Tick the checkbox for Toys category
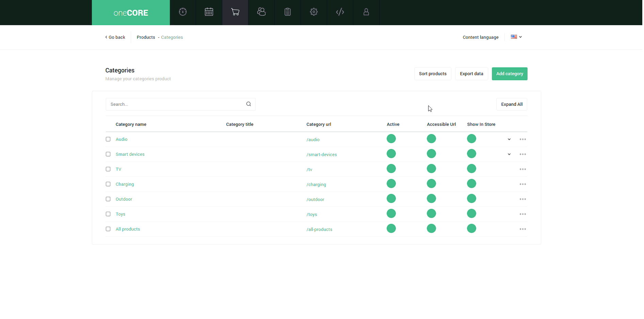 coord(108,214)
